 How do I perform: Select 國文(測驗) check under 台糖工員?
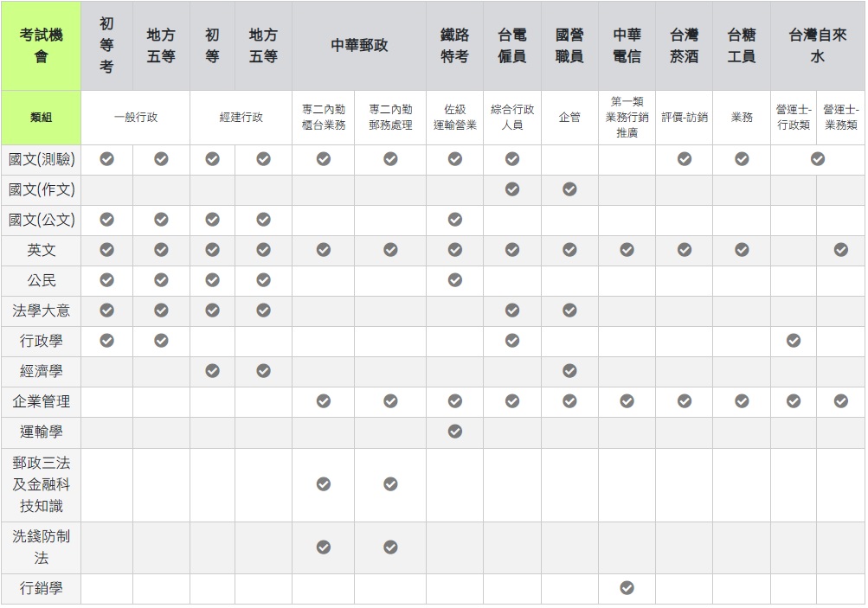742,159
